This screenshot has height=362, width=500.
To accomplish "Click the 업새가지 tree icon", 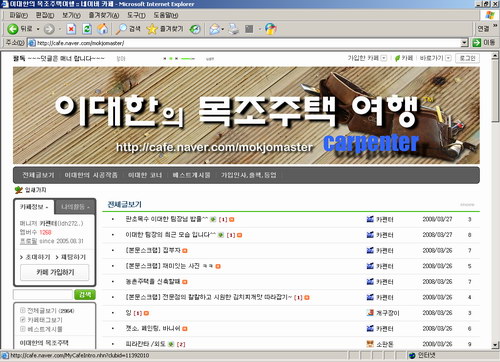I will tap(18, 190).
